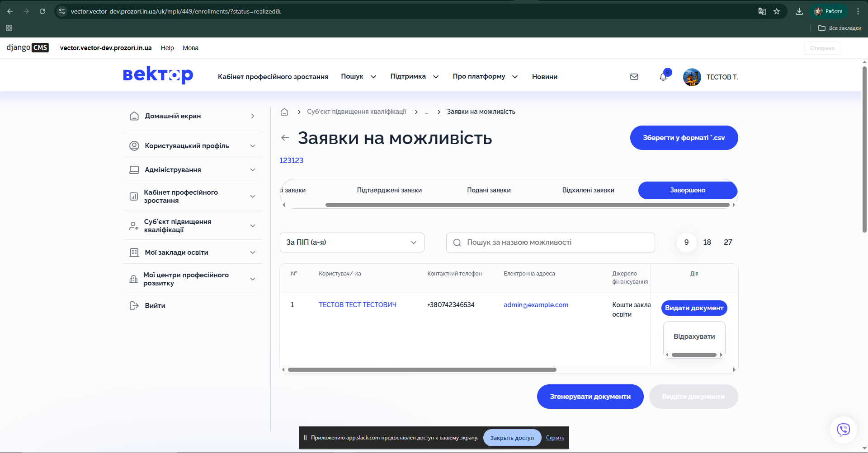Switch to the Відхилені заявки tab
Image resolution: width=868 pixels, height=453 pixels.
pos(588,190)
